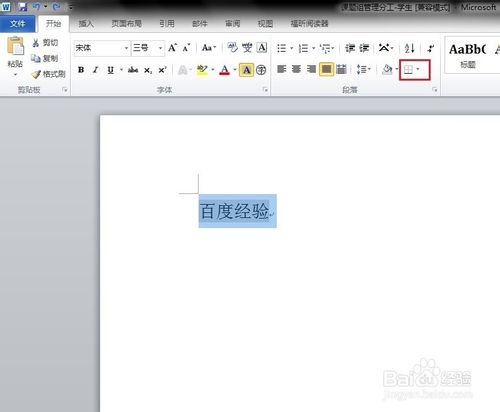Click the Subscript button
Screen dimensions: 500x412
(148, 70)
